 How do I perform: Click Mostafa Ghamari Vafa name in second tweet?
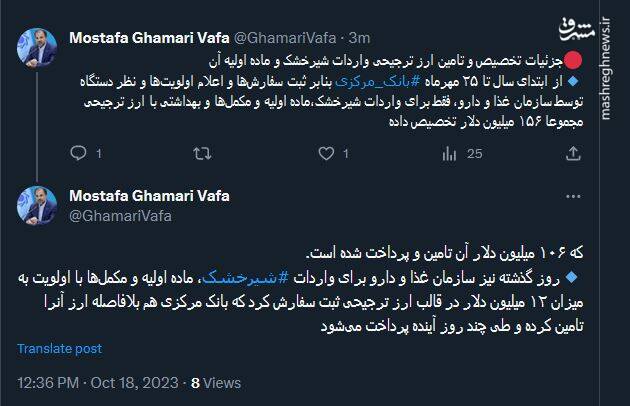149,195
